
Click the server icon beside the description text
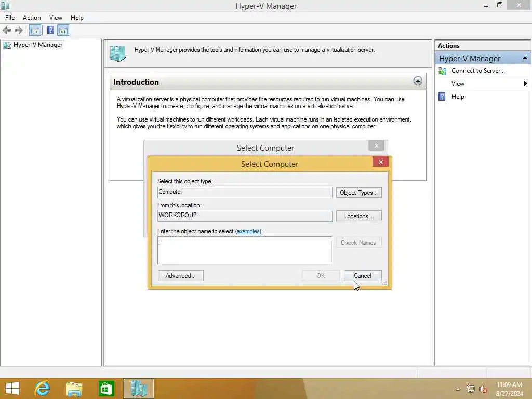118,54
